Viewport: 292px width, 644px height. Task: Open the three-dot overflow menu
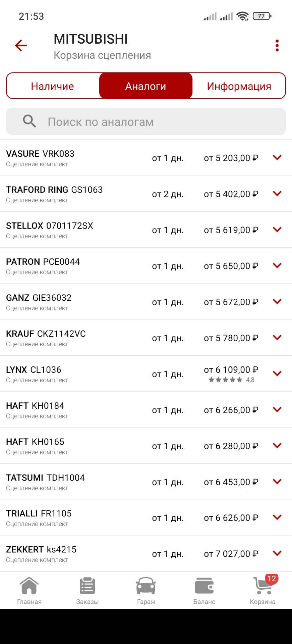click(277, 46)
